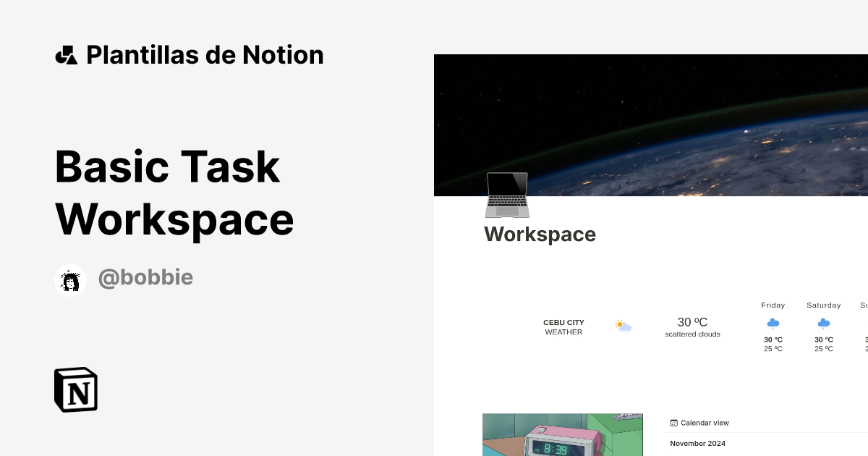The image size is (868, 456).
Task: Click Saturday's rain cloud forecast icon
Action: click(x=823, y=323)
